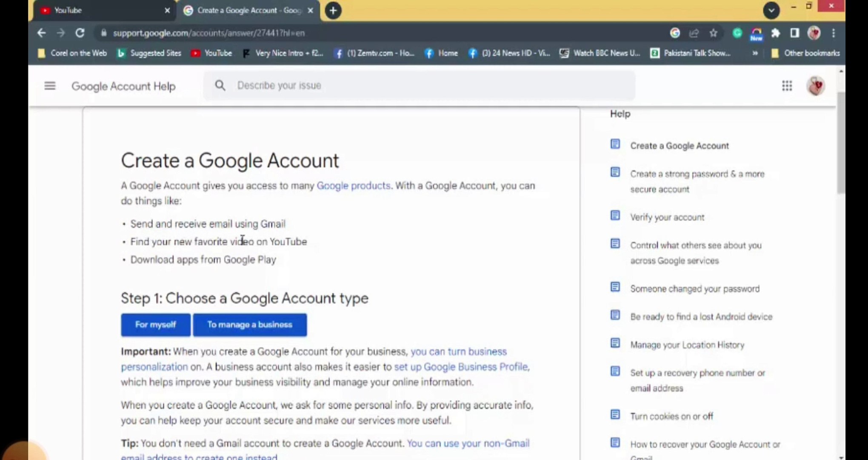Screen dimensions: 868x460
Task: Click the share icon in the address bar
Action: [694, 33]
